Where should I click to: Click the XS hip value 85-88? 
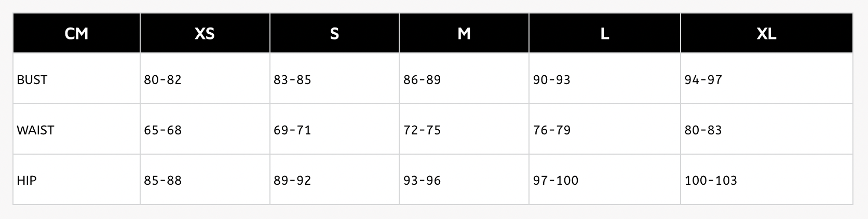coord(163,181)
